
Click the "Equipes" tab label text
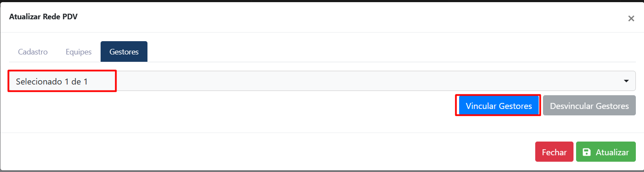point(79,52)
